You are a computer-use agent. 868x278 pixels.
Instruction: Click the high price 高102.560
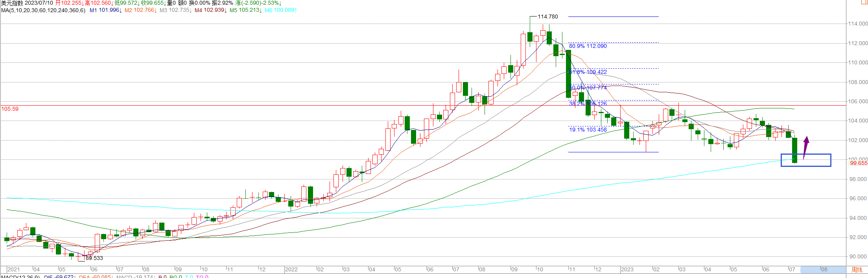click(99, 3)
